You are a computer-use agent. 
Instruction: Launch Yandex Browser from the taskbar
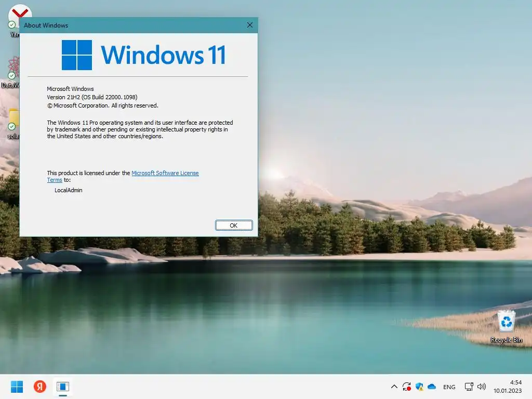click(x=40, y=387)
